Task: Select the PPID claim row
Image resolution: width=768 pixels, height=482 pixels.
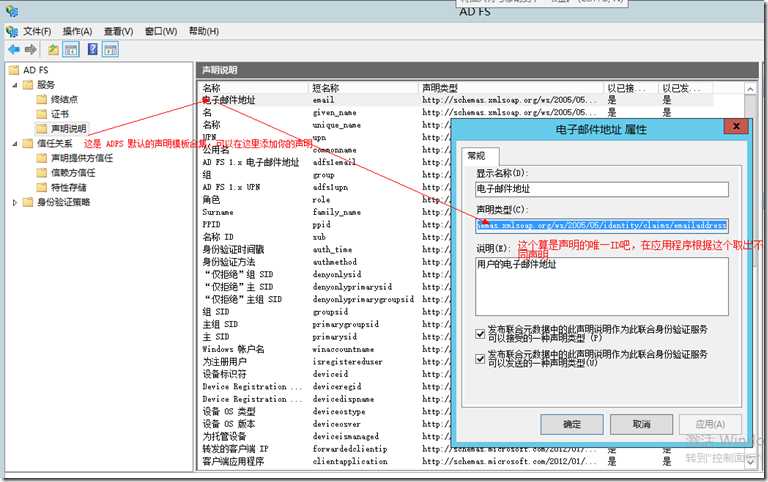Action: point(325,224)
